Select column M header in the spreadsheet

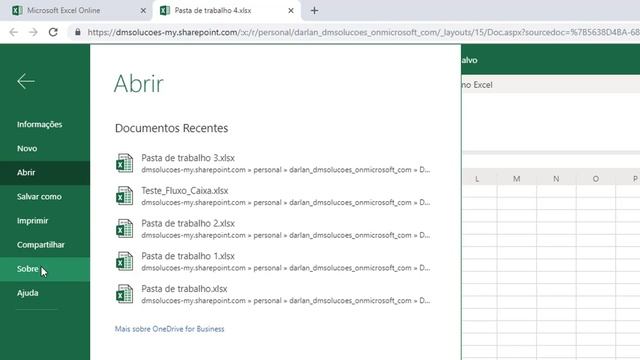click(x=517, y=179)
